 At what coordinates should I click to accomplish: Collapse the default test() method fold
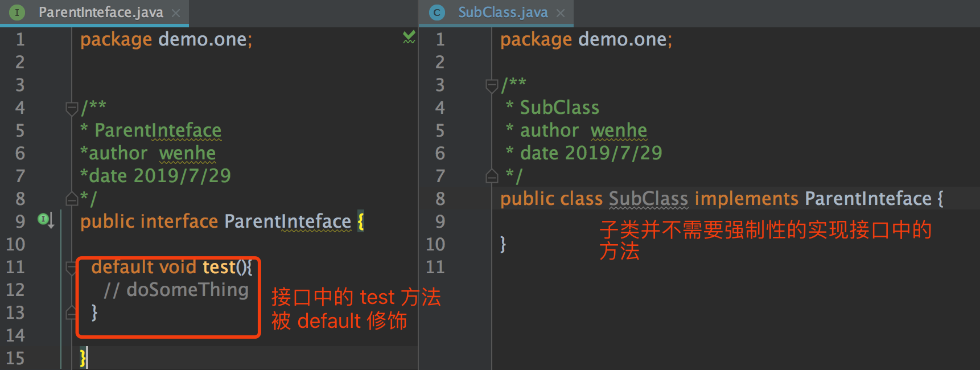pos(72,267)
